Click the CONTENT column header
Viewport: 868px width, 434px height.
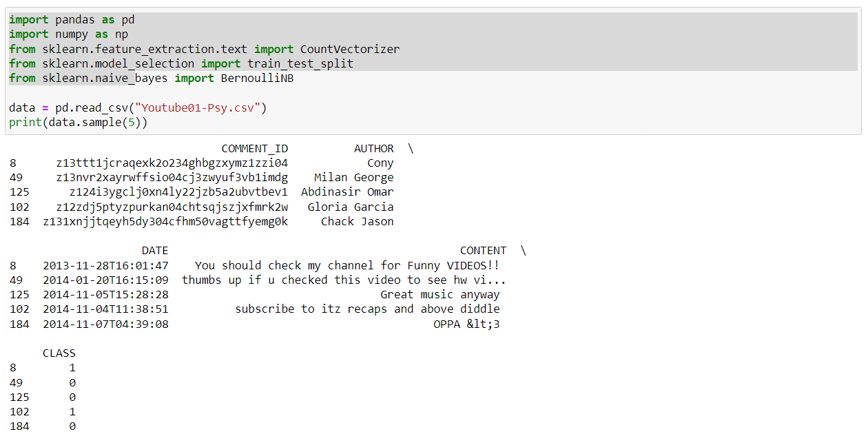click(x=483, y=251)
